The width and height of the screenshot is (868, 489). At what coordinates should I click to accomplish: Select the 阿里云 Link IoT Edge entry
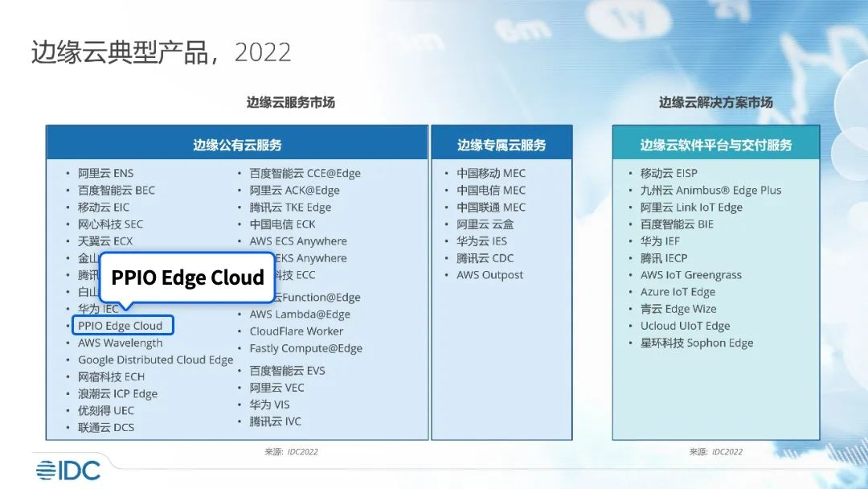point(691,208)
